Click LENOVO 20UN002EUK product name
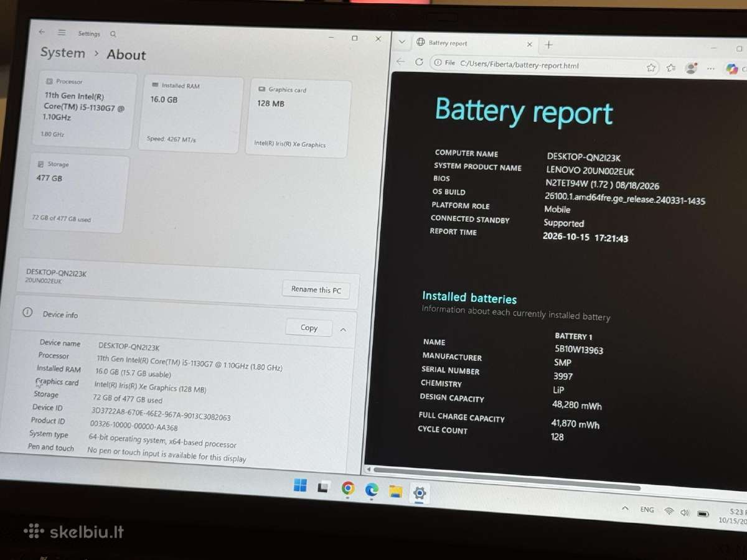The height and width of the screenshot is (560, 747). (x=590, y=170)
